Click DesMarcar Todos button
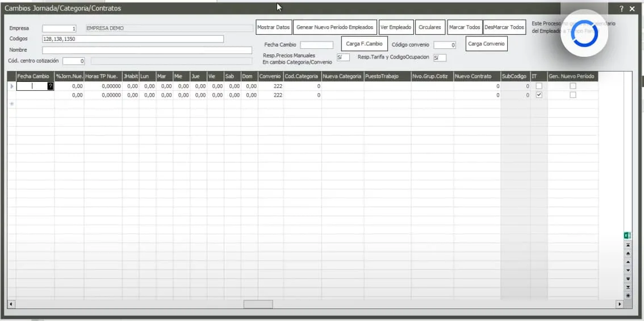Viewport: 644px width, 321px height. (x=504, y=27)
